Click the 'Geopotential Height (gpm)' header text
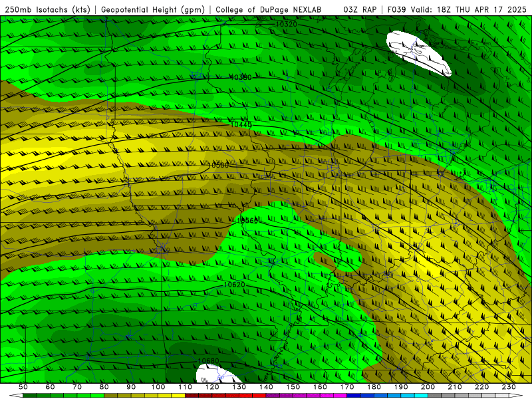This screenshot has width=532, height=399. pyautogui.click(x=153, y=10)
